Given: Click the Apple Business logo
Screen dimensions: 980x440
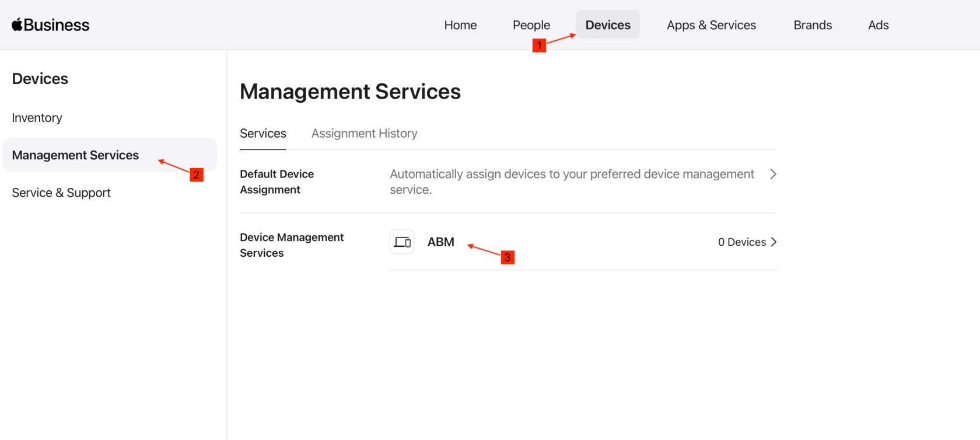Looking at the screenshot, I should tap(50, 25).
